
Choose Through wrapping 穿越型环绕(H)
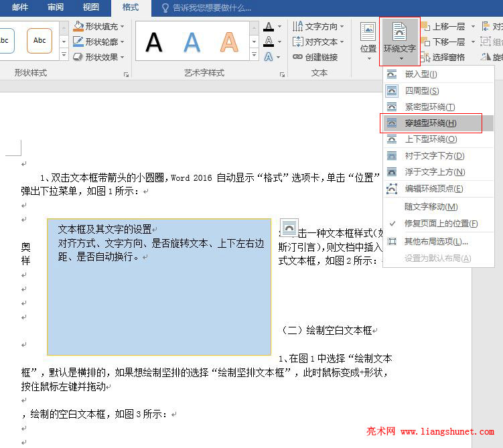point(439,123)
